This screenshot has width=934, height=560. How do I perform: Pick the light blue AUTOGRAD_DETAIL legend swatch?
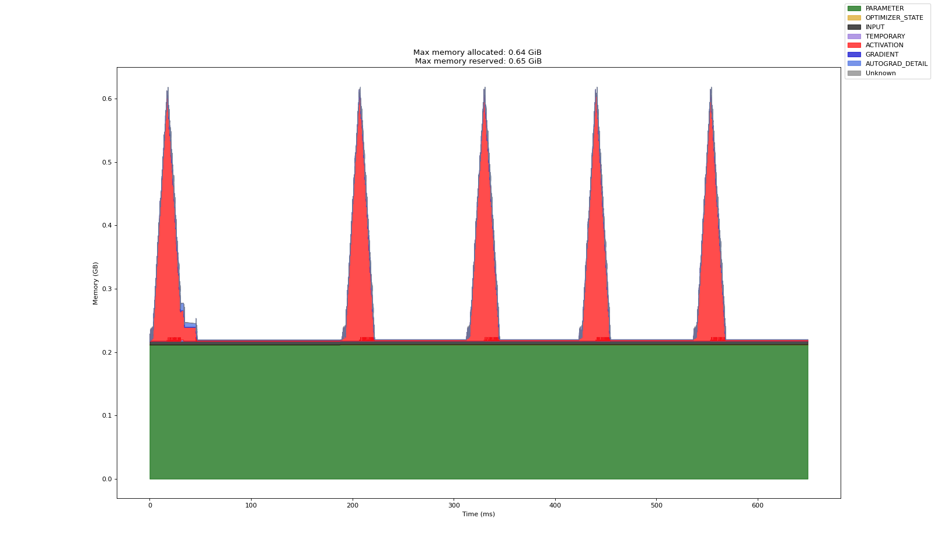pyautogui.click(x=854, y=64)
